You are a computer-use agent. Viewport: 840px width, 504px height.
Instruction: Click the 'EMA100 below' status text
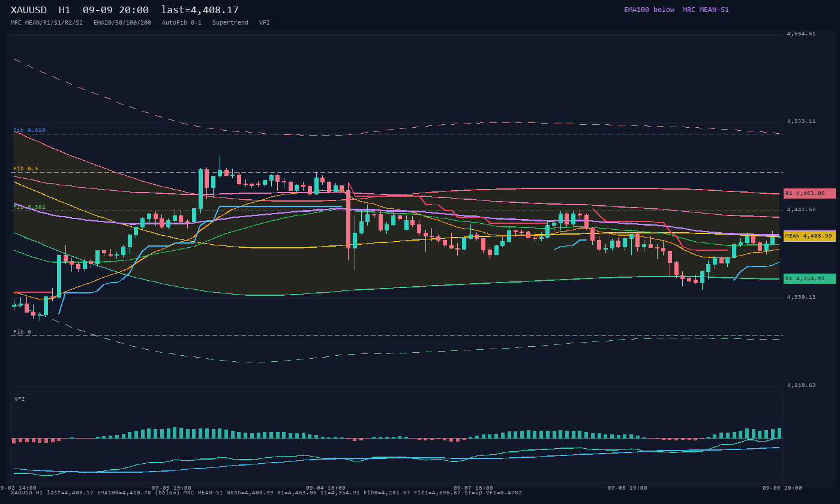coord(649,10)
